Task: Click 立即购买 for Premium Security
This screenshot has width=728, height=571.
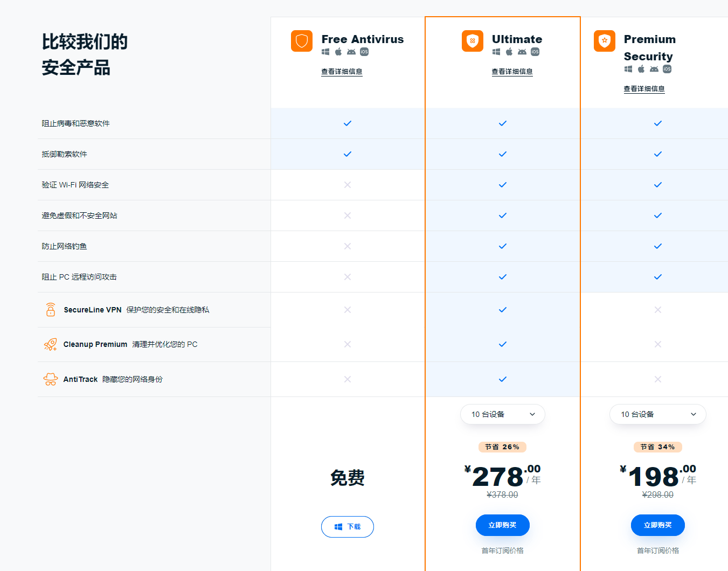Action: point(658,525)
